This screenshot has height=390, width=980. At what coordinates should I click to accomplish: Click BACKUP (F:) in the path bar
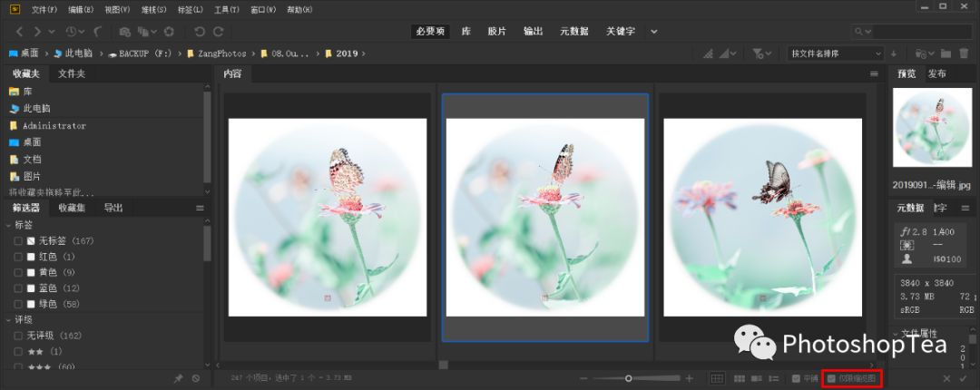[x=145, y=54]
